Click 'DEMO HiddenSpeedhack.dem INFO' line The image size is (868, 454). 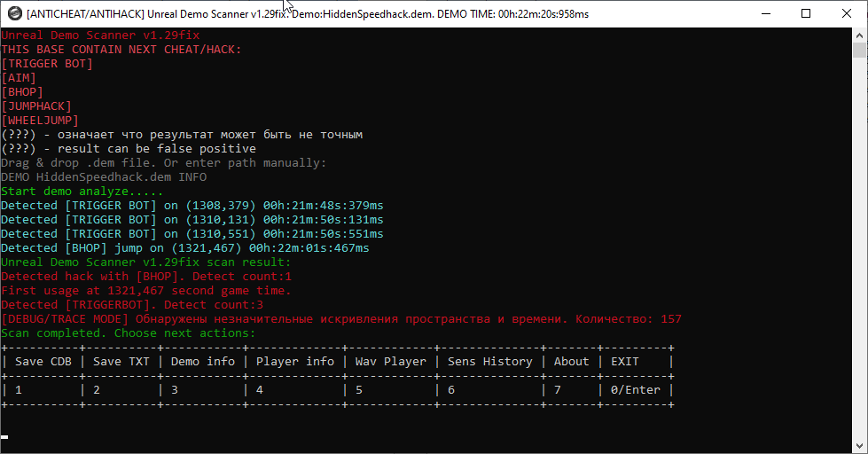(104, 177)
